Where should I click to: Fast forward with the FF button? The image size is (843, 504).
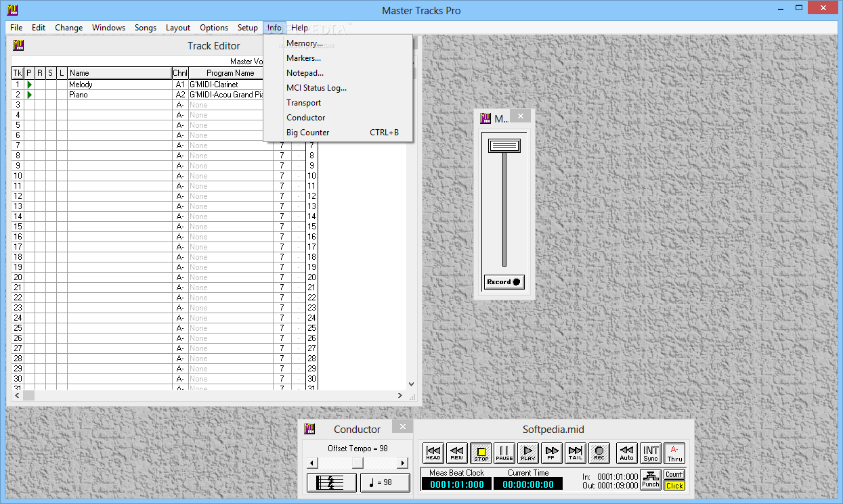pos(552,453)
